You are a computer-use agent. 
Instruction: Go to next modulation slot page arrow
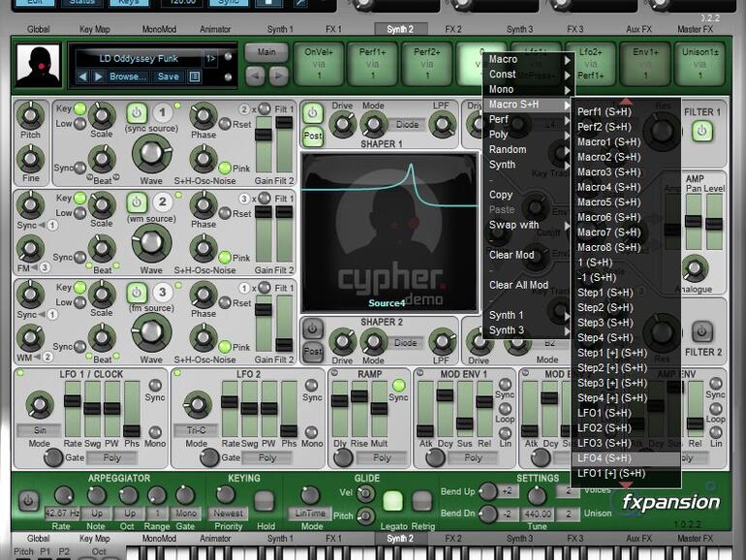[278, 76]
